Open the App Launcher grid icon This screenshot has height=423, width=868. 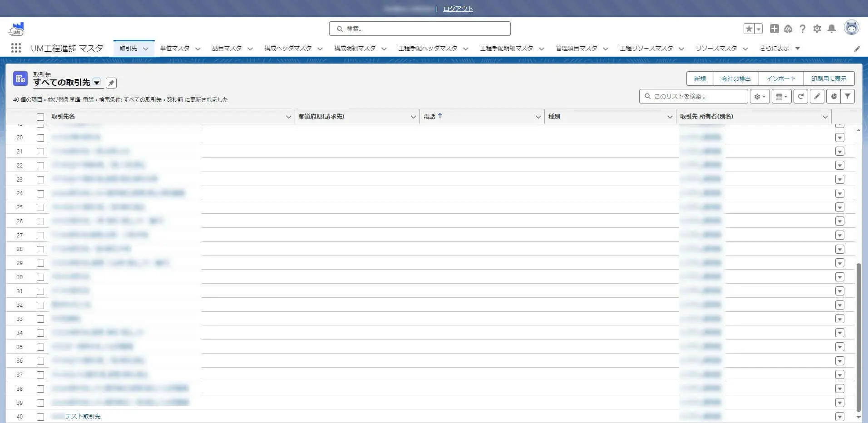pos(16,48)
